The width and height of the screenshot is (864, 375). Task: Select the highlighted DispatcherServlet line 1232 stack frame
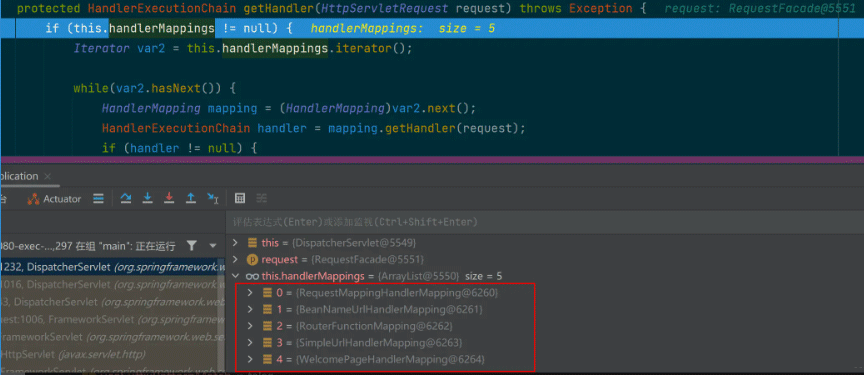112,267
